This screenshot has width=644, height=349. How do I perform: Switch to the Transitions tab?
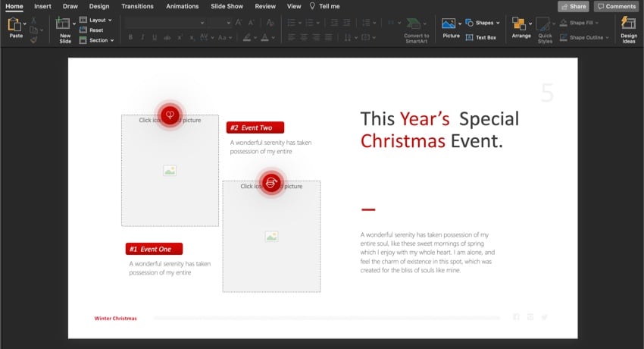pos(139,6)
